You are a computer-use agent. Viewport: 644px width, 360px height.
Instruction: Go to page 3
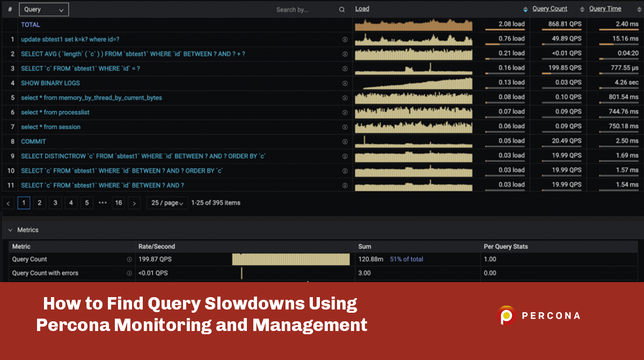[x=55, y=203]
